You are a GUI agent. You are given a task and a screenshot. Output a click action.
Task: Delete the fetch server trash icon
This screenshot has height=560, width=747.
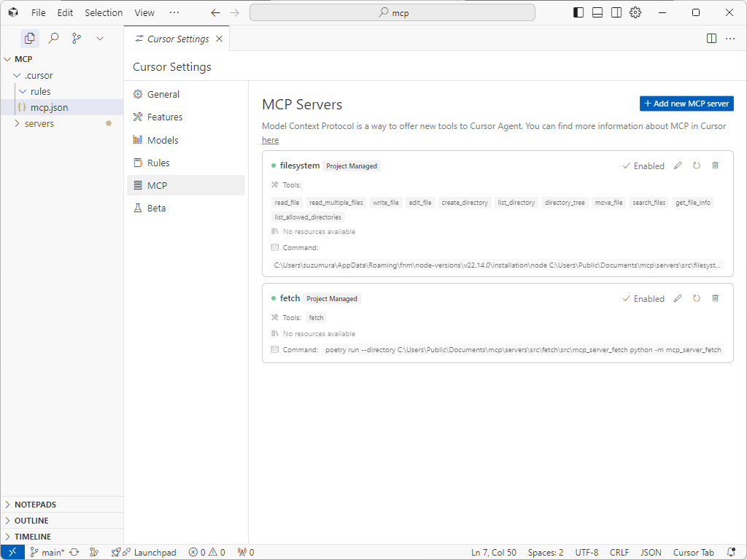[x=715, y=298]
